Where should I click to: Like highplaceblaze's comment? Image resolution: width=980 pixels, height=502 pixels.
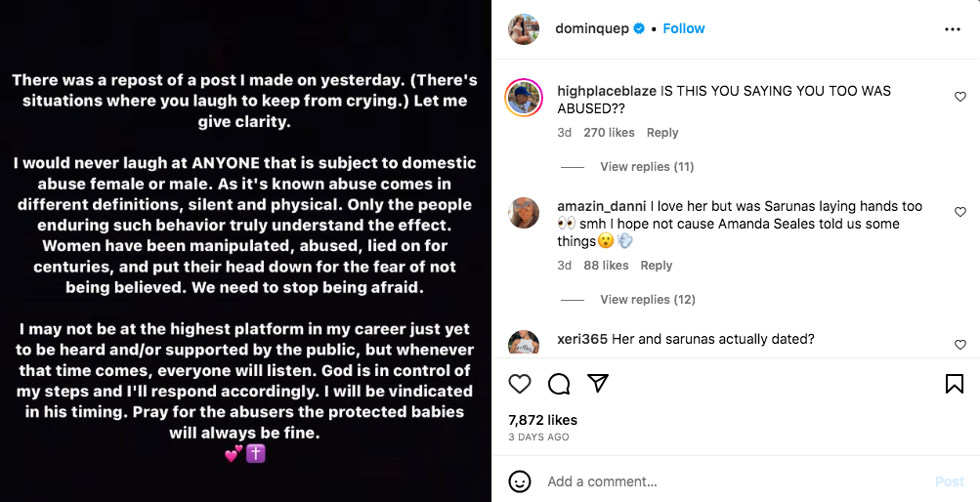(x=960, y=97)
